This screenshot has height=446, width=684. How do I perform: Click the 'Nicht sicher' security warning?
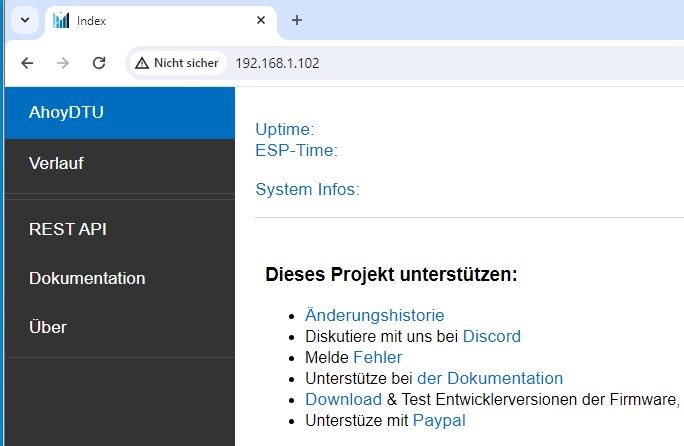(x=177, y=62)
